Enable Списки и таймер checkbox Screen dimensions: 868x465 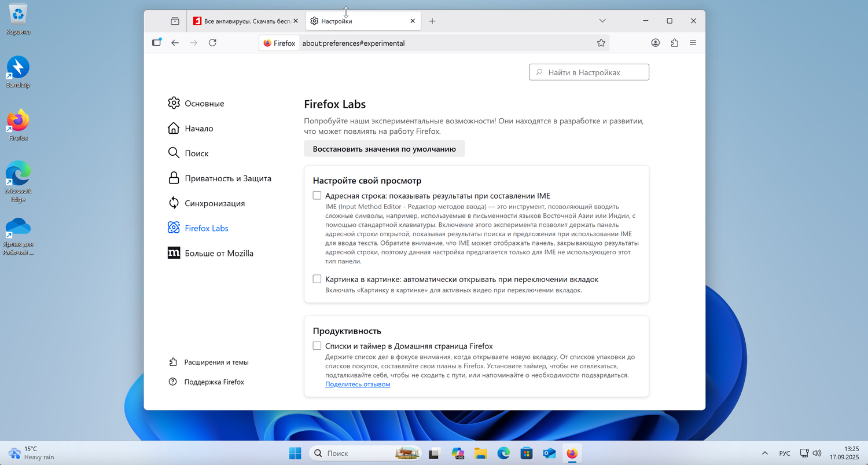point(317,346)
